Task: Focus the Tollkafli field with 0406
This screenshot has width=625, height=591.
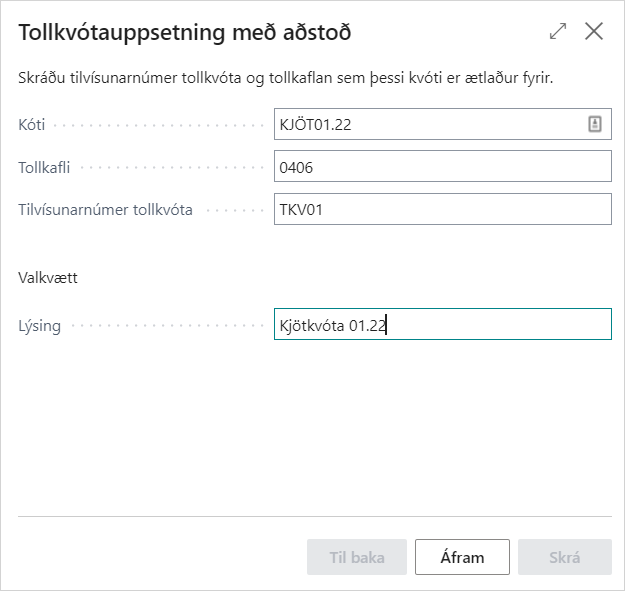Action: 441,167
